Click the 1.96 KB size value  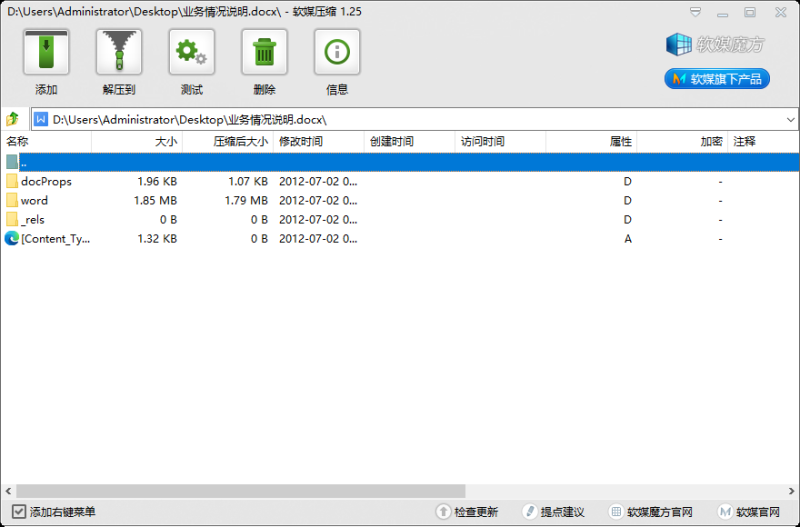coord(157,181)
